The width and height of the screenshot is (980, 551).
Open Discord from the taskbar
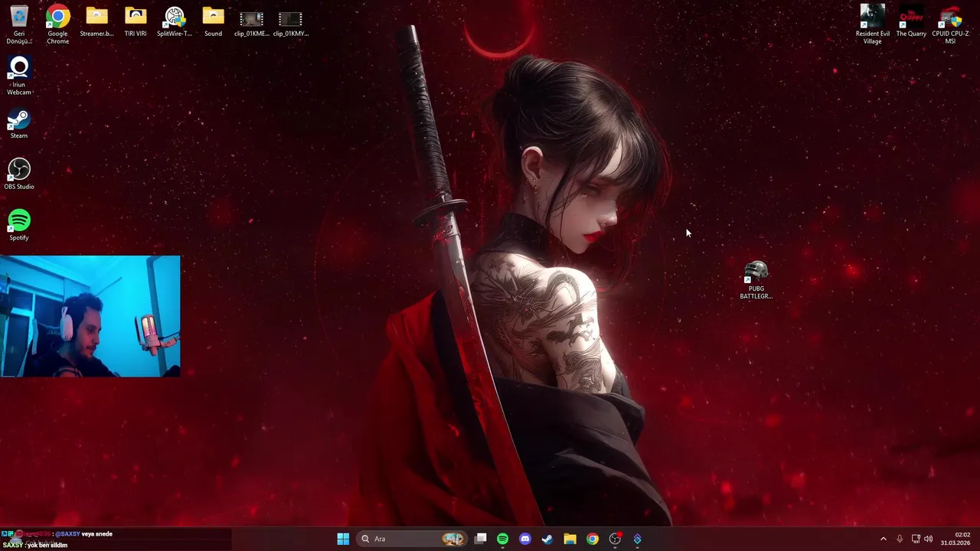pos(525,539)
